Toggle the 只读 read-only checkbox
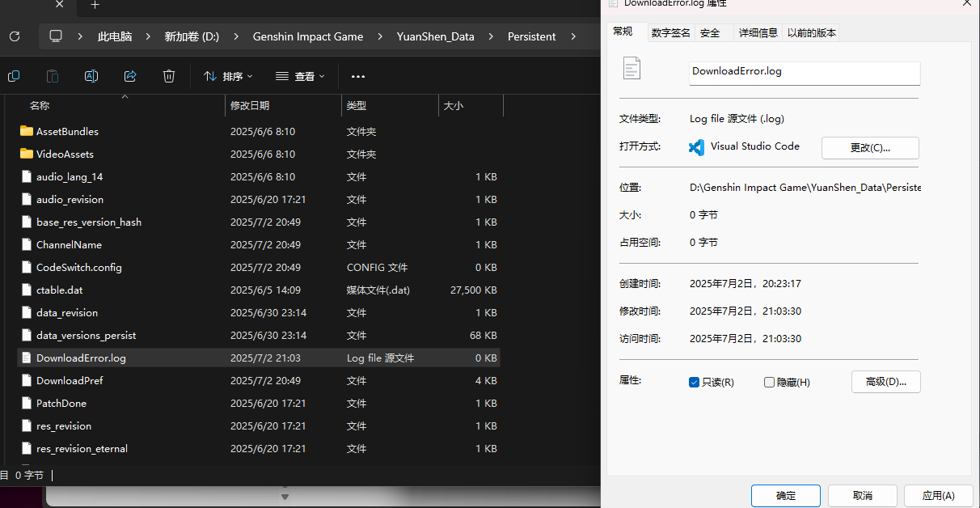 click(694, 382)
